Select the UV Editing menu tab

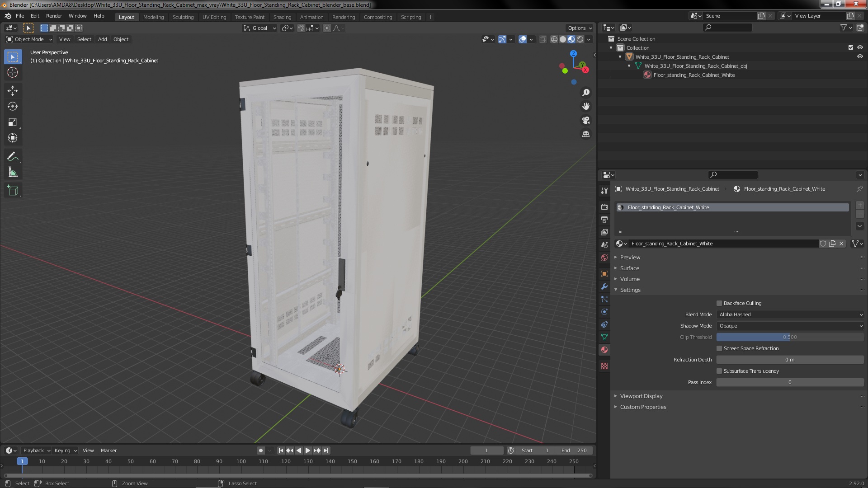coord(213,16)
